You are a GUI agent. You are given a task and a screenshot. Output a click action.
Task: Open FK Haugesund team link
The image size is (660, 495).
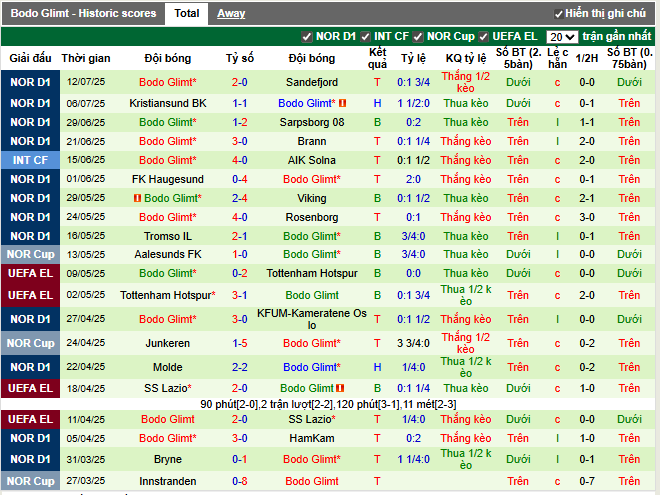(168, 179)
